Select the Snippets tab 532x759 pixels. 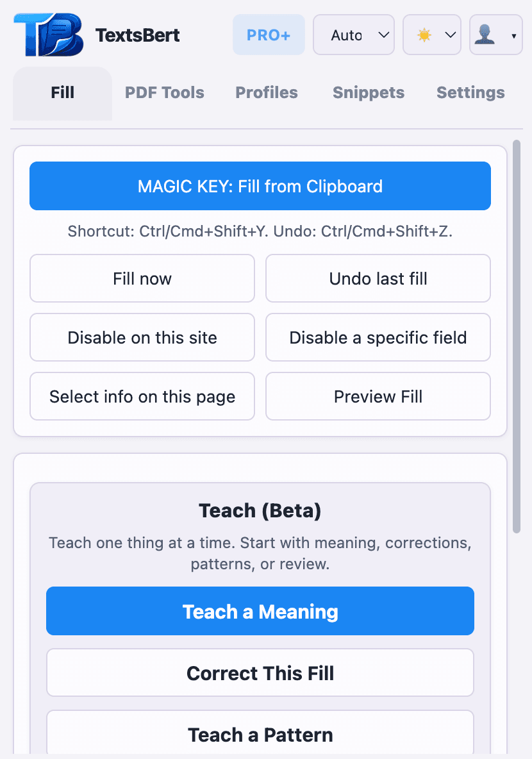click(x=369, y=93)
